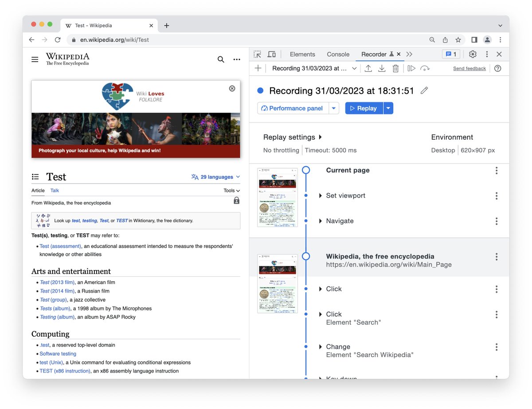The image size is (532, 409).
Task: Open the console messages indicator
Action: [x=451, y=54]
